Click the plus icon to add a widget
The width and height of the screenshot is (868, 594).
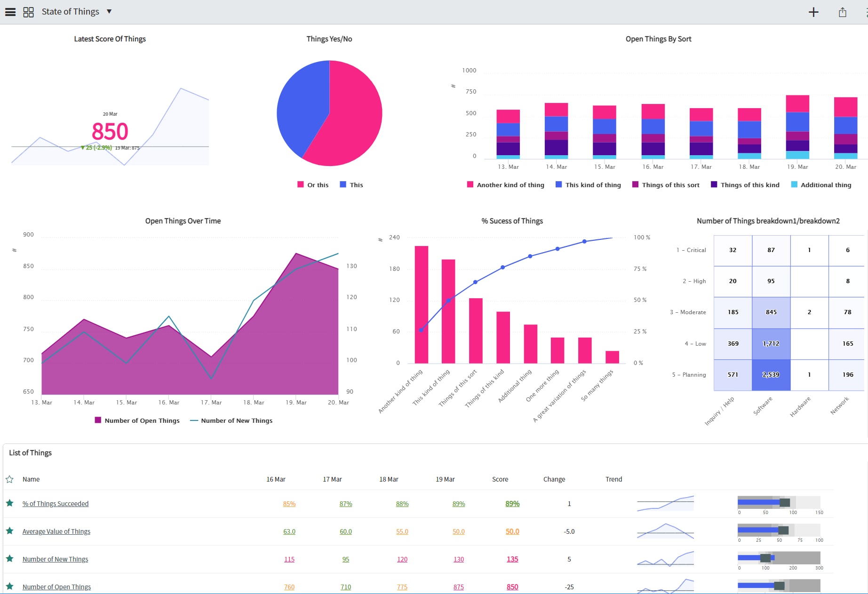tap(813, 12)
